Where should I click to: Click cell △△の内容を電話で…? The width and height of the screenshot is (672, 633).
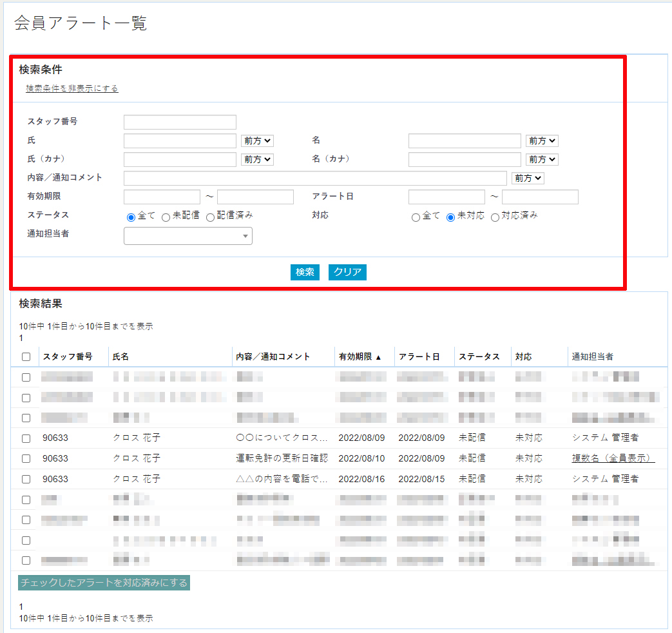tap(282, 478)
